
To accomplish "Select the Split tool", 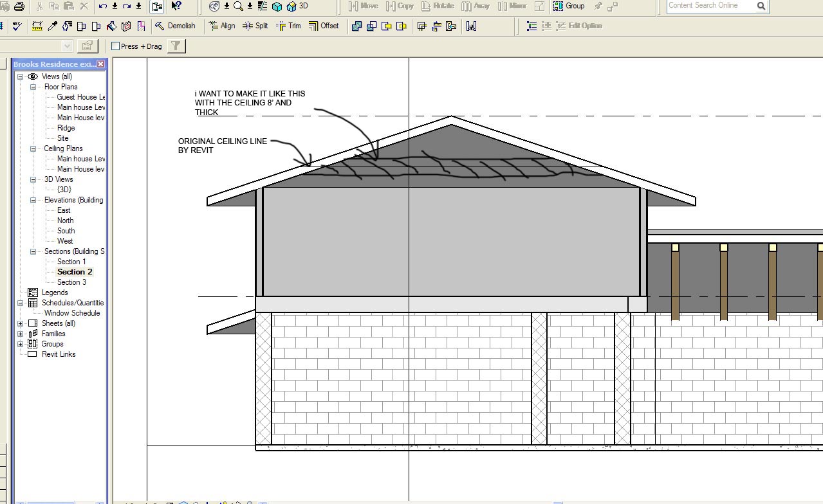I will pos(255,26).
